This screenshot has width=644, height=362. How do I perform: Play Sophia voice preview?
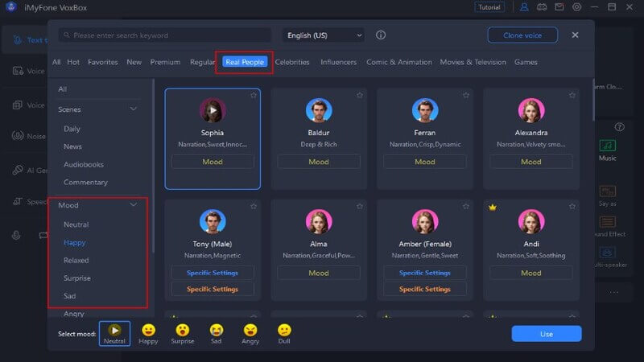point(213,110)
